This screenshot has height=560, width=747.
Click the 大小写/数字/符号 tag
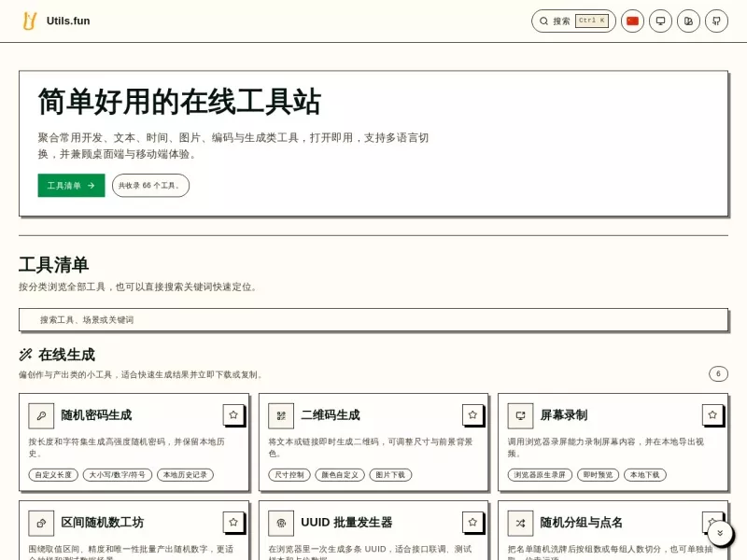[118, 475]
